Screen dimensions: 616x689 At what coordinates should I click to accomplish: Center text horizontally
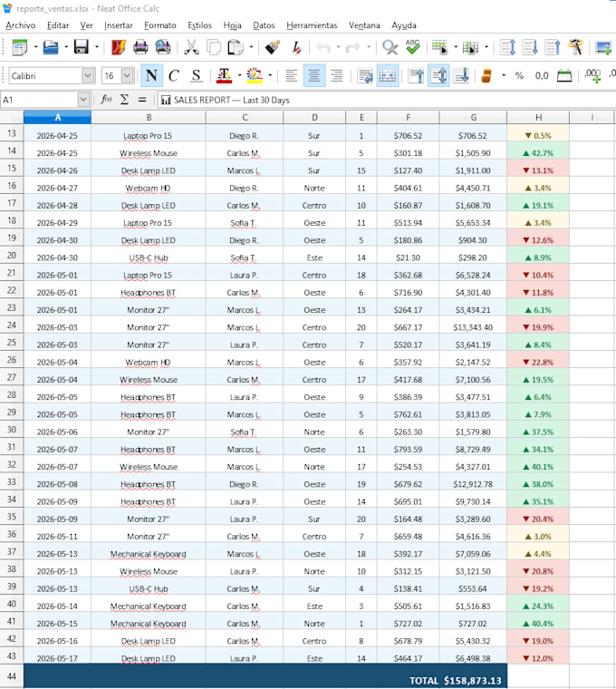click(x=314, y=75)
